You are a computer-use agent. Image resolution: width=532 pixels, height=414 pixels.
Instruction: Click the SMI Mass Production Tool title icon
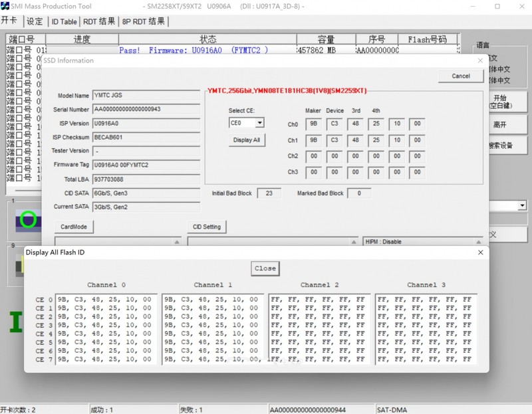tap(5, 6)
